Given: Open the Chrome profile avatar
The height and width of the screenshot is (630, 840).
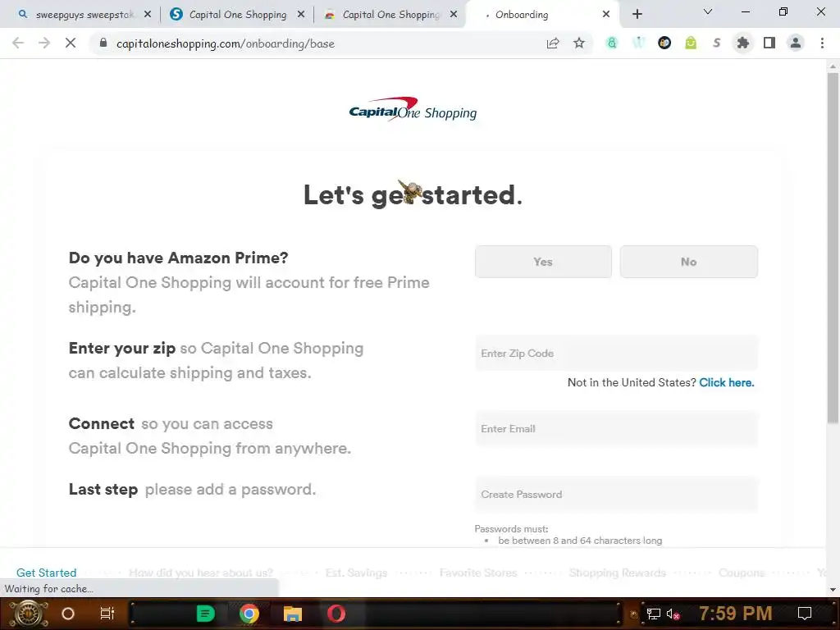Looking at the screenshot, I should (x=796, y=43).
